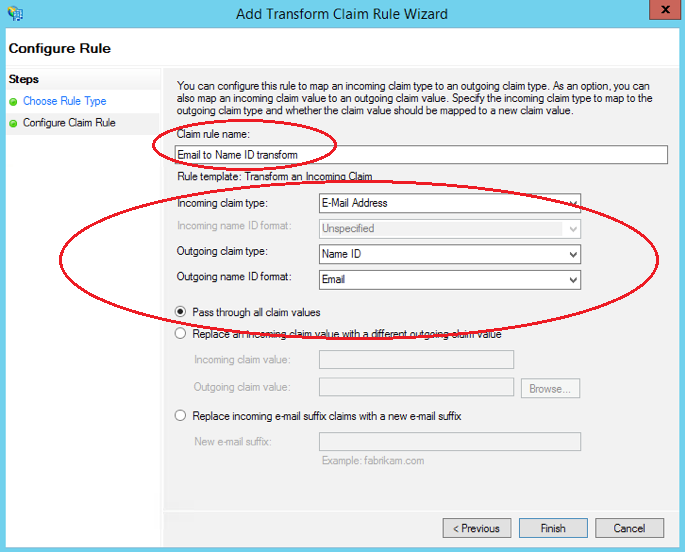Viewport: 685px width, 552px height.
Task: Click the New e-mail suffix field
Action: 450,441
